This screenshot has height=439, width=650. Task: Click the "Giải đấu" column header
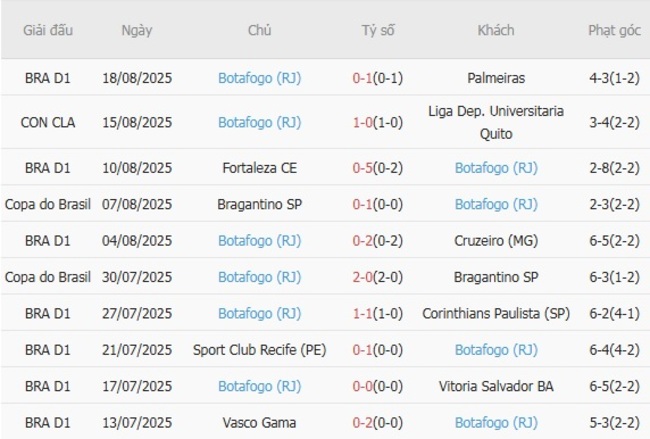[48, 31]
